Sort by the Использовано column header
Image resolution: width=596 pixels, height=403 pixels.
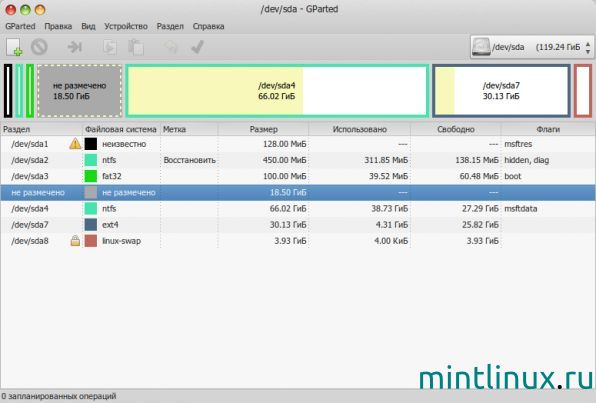pos(360,129)
